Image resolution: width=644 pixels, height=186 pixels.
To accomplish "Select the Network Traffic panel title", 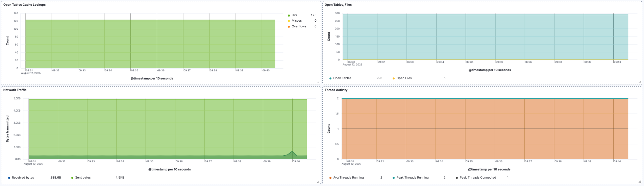I will coord(15,90).
